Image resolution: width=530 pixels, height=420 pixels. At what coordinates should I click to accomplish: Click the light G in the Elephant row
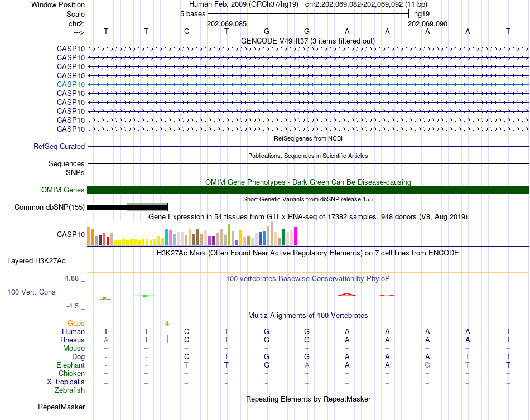[x=427, y=365]
